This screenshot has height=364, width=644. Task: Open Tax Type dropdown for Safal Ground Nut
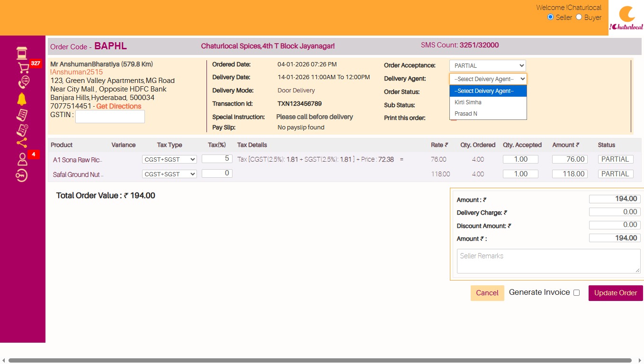(x=170, y=174)
